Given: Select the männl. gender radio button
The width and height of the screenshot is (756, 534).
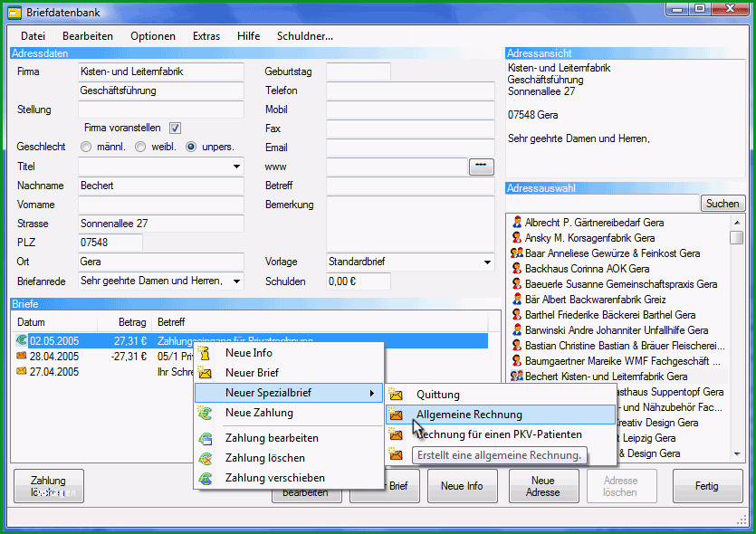Looking at the screenshot, I should click(x=86, y=147).
